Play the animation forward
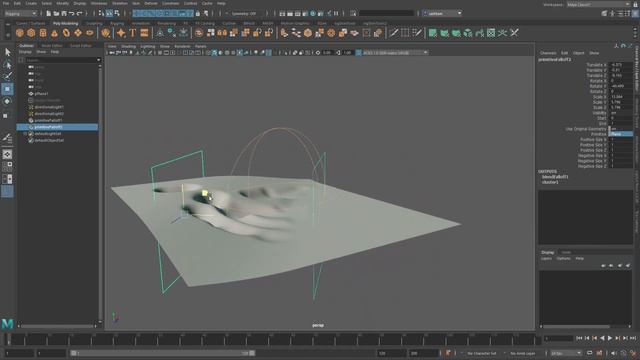 [610, 338]
